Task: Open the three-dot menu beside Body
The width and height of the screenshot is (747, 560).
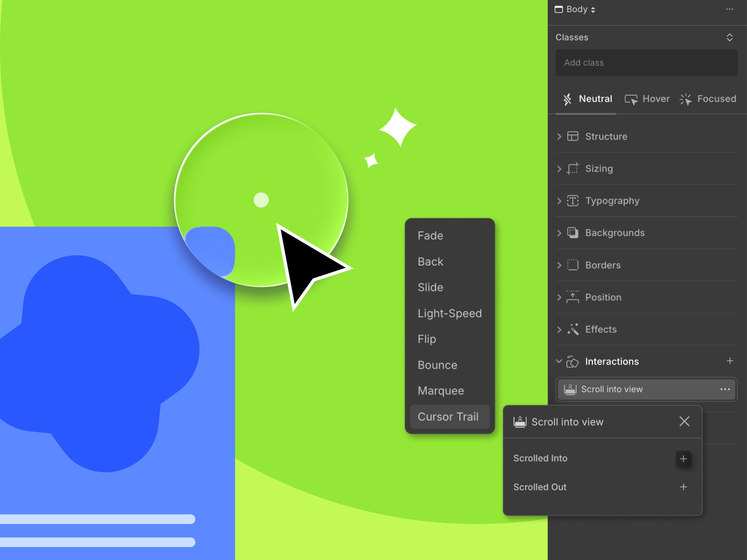Action: click(x=729, y=9)
